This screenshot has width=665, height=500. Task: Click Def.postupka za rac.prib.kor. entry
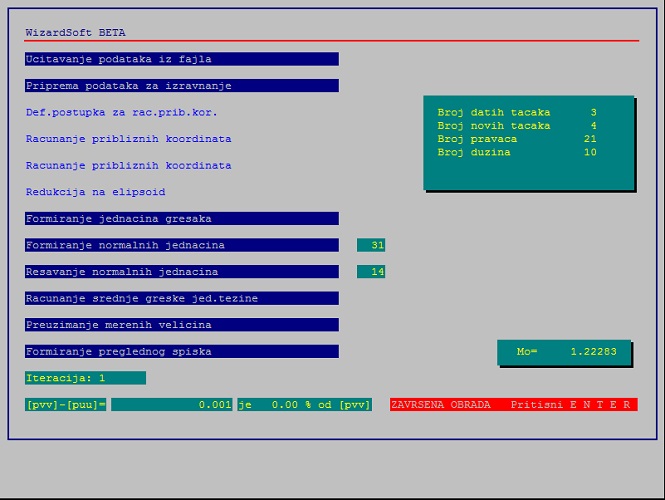[x=122, y=112]
